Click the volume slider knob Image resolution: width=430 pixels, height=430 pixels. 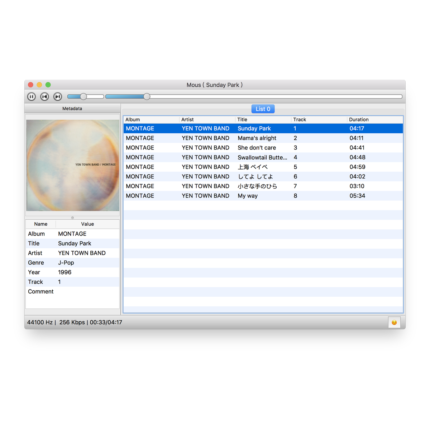click(83, 97)
